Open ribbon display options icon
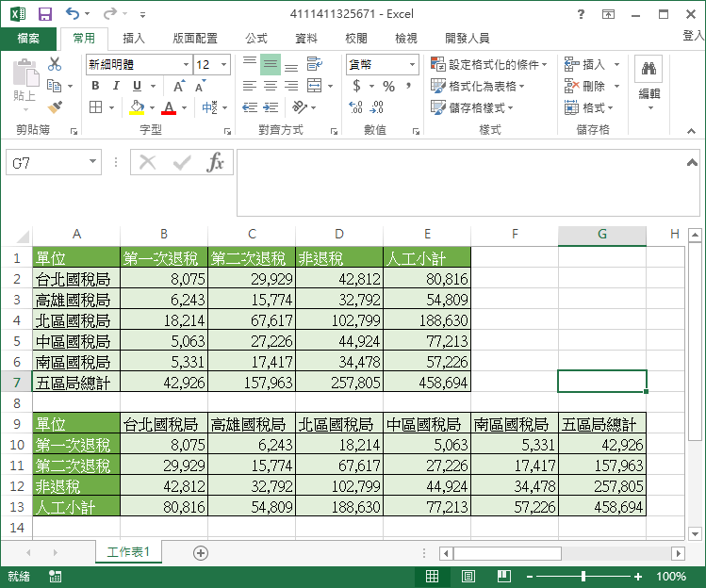 608,14
